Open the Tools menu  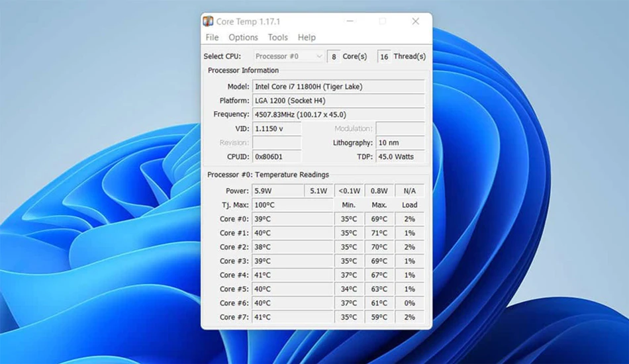277,37
